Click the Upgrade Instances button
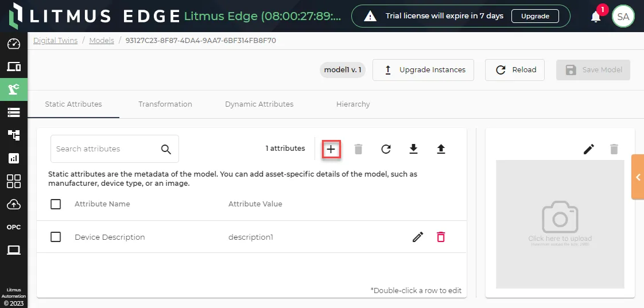The width and height of the screenshot is (644, 308). pos(423,70)
